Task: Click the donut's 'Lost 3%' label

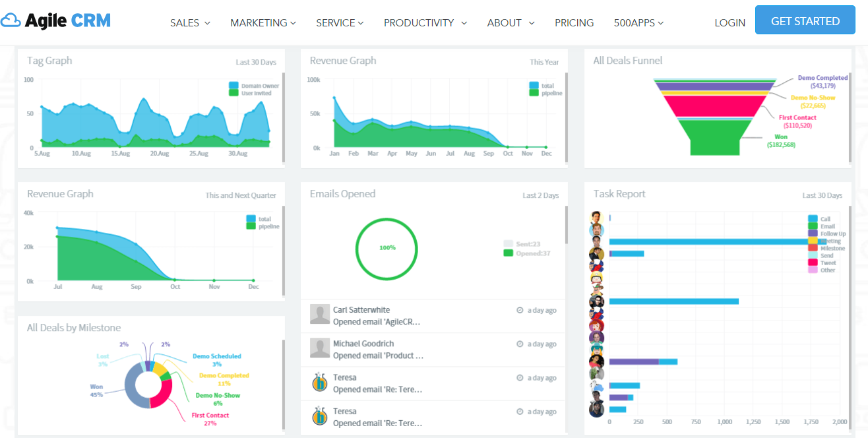Action: tap(103, 360)
